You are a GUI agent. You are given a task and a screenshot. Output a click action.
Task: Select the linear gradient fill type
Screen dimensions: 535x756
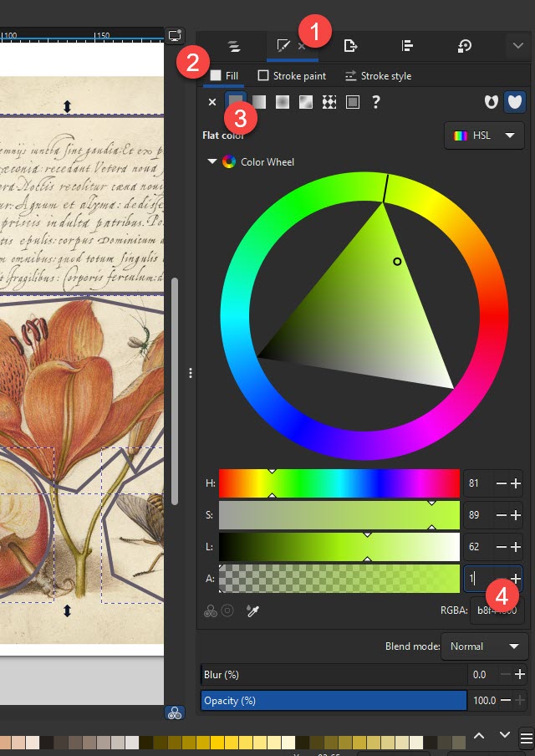click(259, 102)
